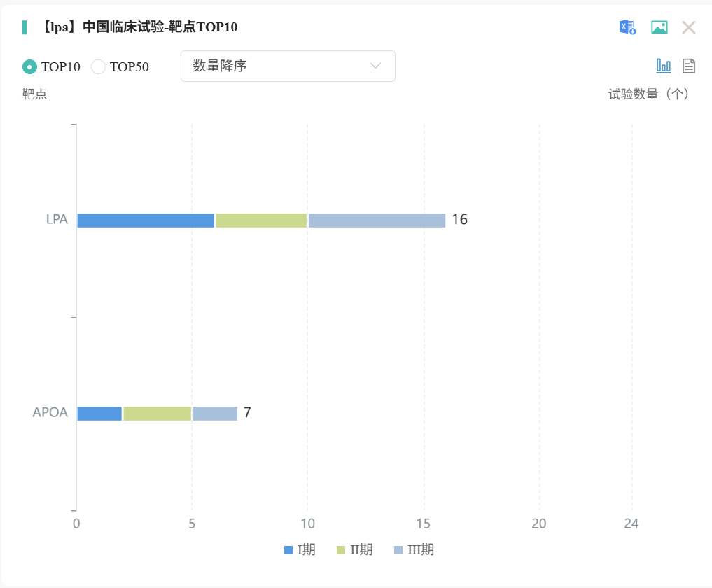Click the LPA I期 blue bar segment
This screenshot has height=588, width=712.
(145, 220)
